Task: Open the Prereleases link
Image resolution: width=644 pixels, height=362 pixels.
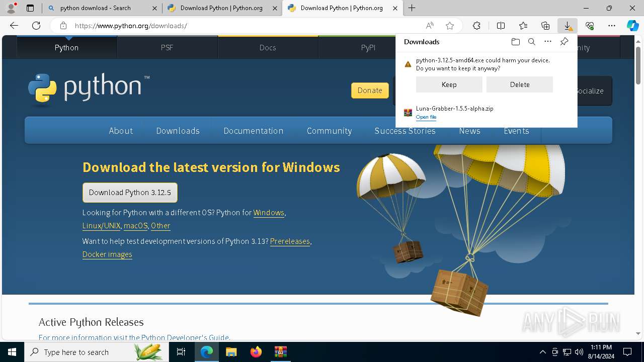Action: (290, 241)
